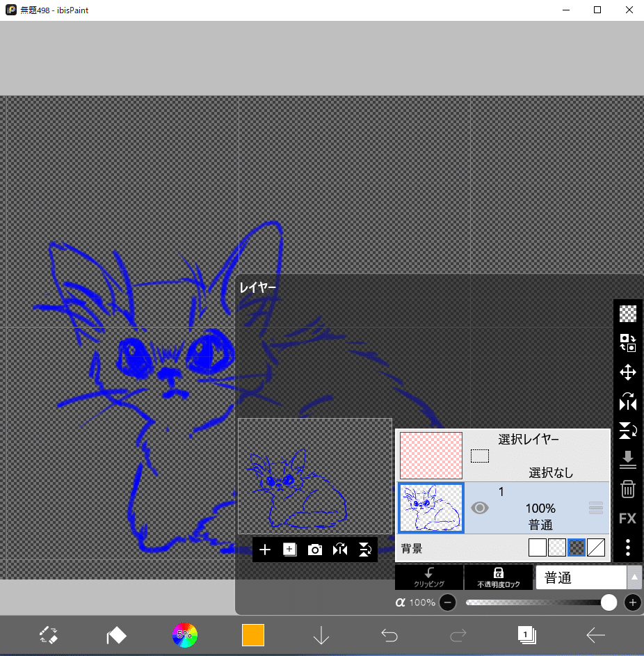This screenshot has width=644, height=656.
Task: Open the color wheel picker
Action: 184,635
